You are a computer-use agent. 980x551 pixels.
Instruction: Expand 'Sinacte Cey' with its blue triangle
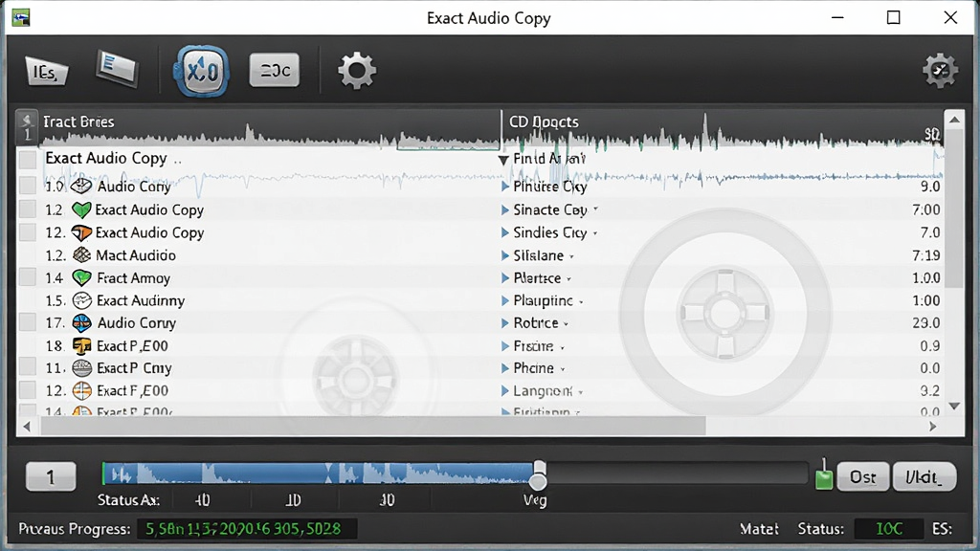(505, 209)
